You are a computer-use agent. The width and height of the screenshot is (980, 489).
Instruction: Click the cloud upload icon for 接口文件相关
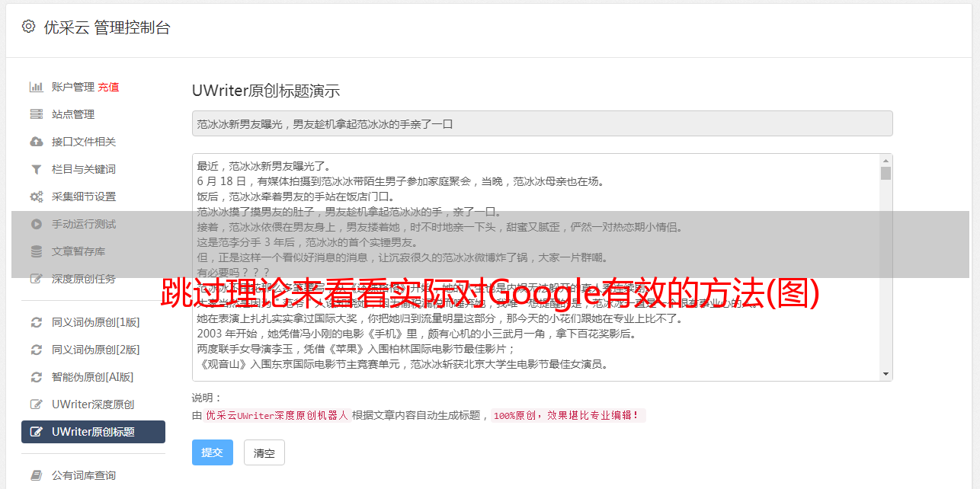click(x=36, y=142)
